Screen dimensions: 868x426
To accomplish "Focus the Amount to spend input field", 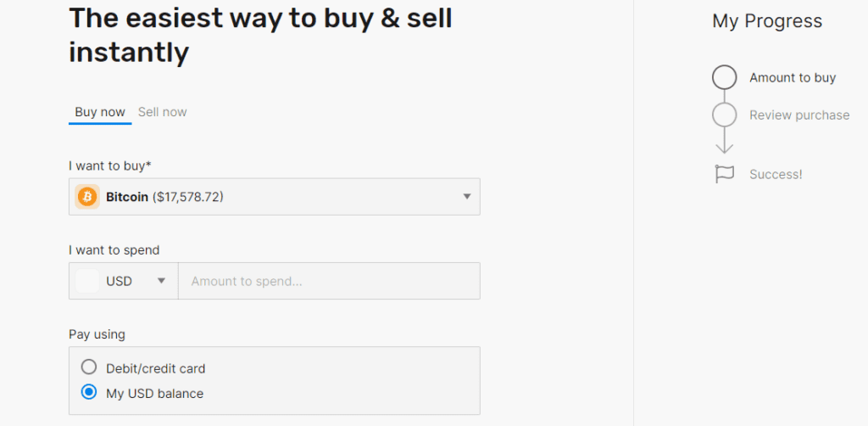I will [x=329, y=281].
